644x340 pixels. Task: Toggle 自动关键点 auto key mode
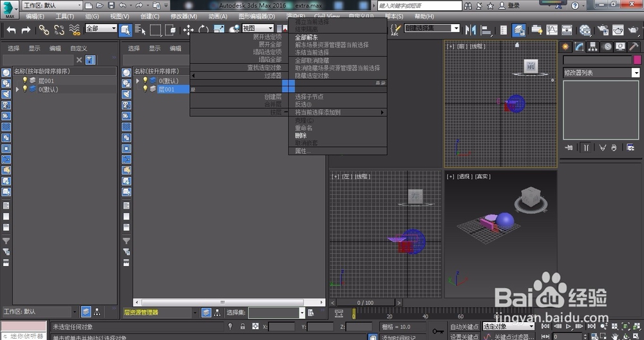464,327
